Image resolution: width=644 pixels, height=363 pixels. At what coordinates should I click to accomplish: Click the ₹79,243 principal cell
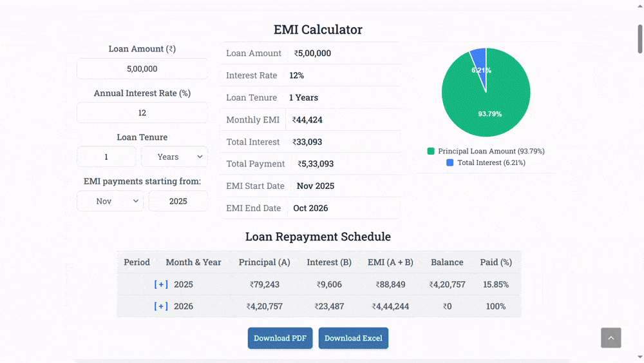[265, 284]
